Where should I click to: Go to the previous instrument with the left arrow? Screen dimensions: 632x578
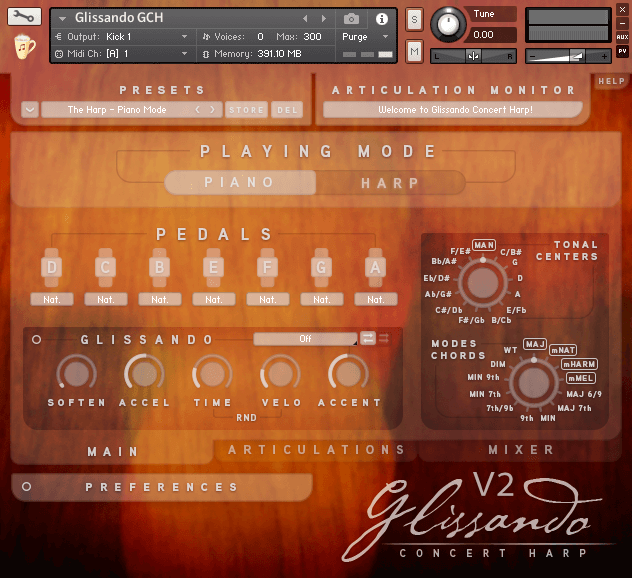[x=305, y=19]
